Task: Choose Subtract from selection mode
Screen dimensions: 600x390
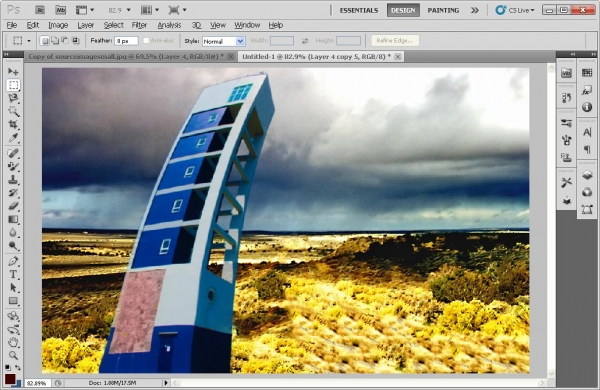Action: pos(65,41)
